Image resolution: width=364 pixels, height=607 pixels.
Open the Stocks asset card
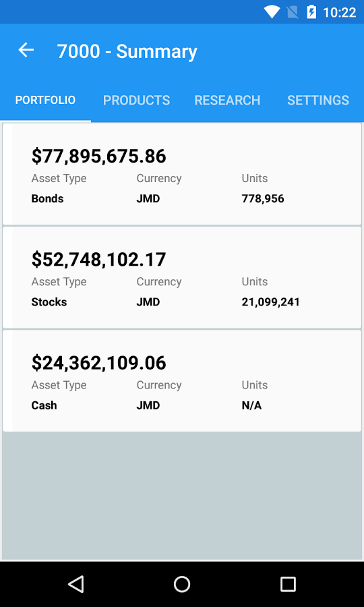pos(182,277)
